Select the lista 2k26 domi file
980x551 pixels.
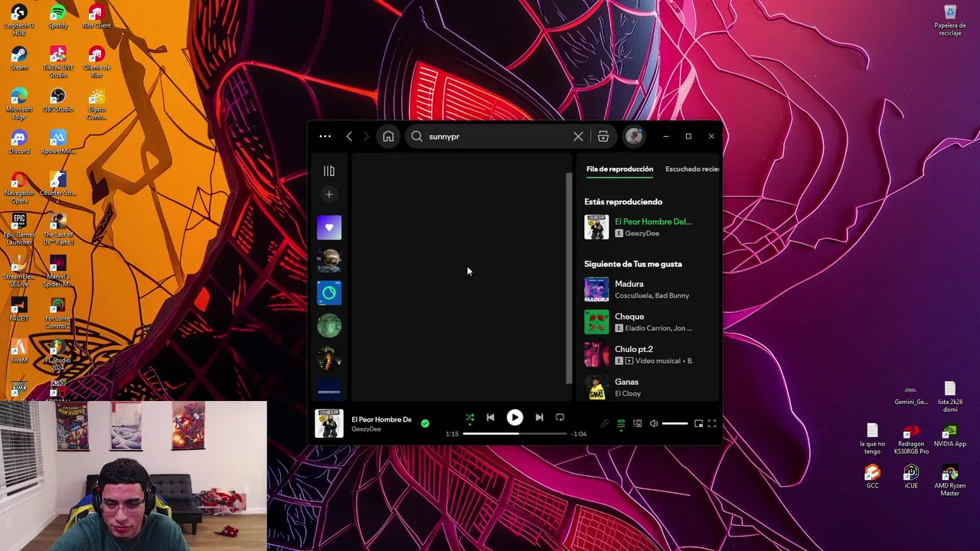click(950, 396)
